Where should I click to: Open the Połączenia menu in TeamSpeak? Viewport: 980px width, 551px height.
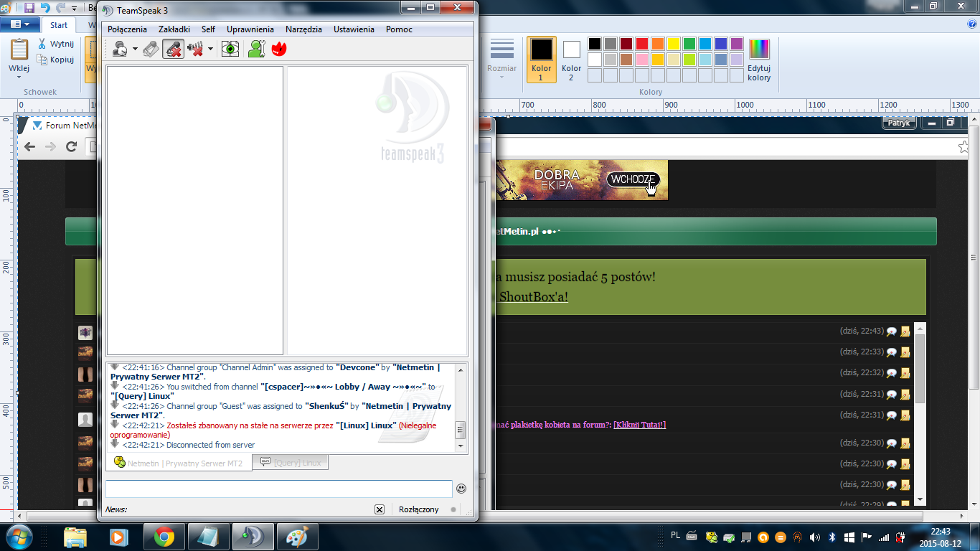tap(127, 29)
